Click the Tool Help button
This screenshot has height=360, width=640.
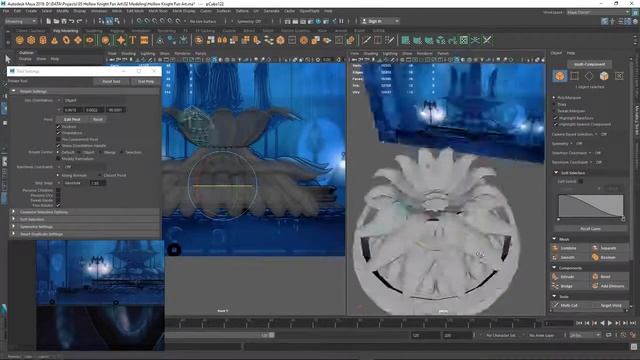[146, 82]
